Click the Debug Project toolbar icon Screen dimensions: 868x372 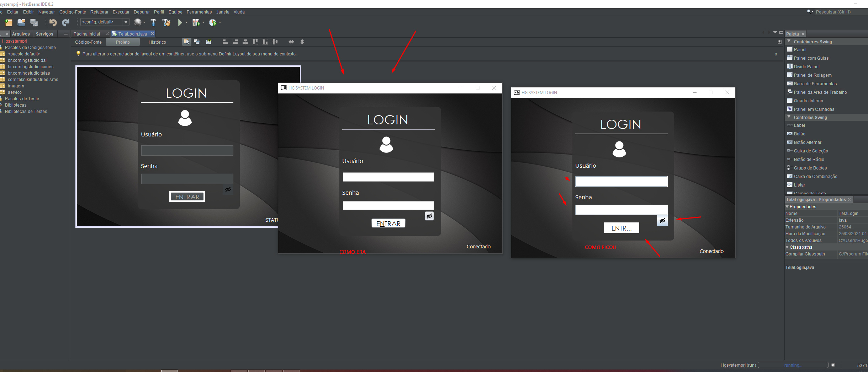coord(196,22)
